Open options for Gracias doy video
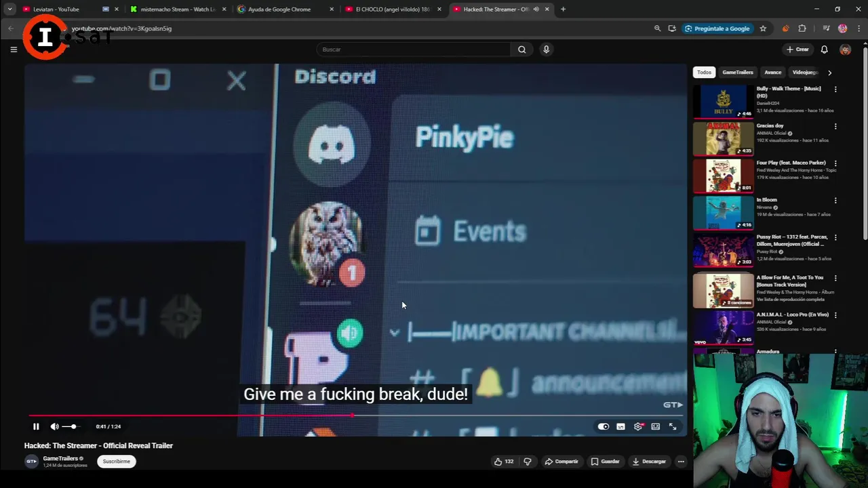868x488 pixels. [x=835, y=126]
